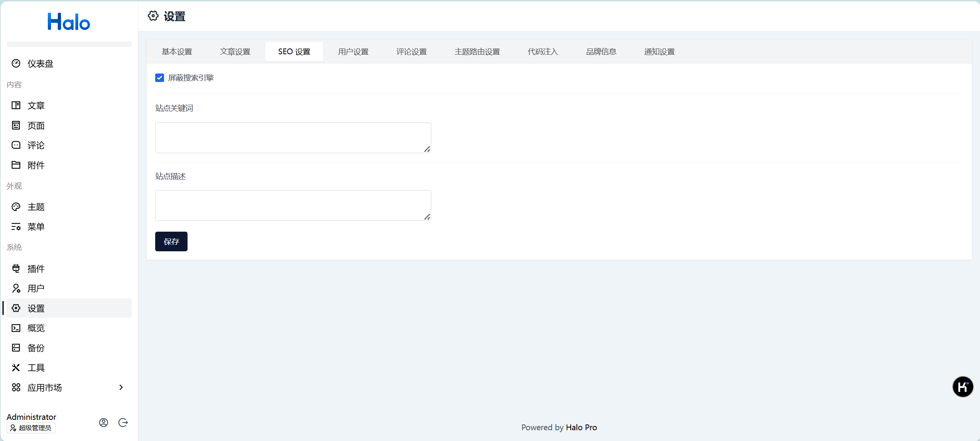The height and width of the screenshot is (441, 980).
Task: Follow the Halo Pro footer link
Action: coord(581,427)
